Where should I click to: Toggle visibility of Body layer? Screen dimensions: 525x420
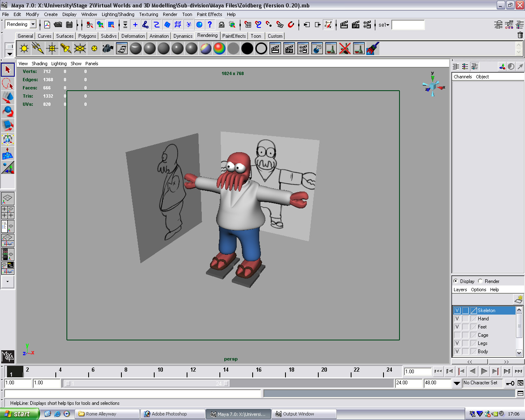coord(457,352)
